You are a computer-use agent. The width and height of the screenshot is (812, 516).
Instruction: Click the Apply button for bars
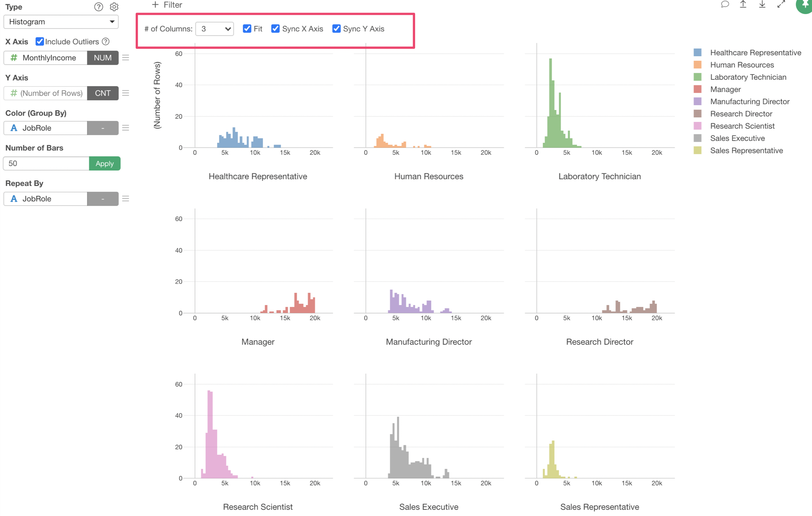104,164
